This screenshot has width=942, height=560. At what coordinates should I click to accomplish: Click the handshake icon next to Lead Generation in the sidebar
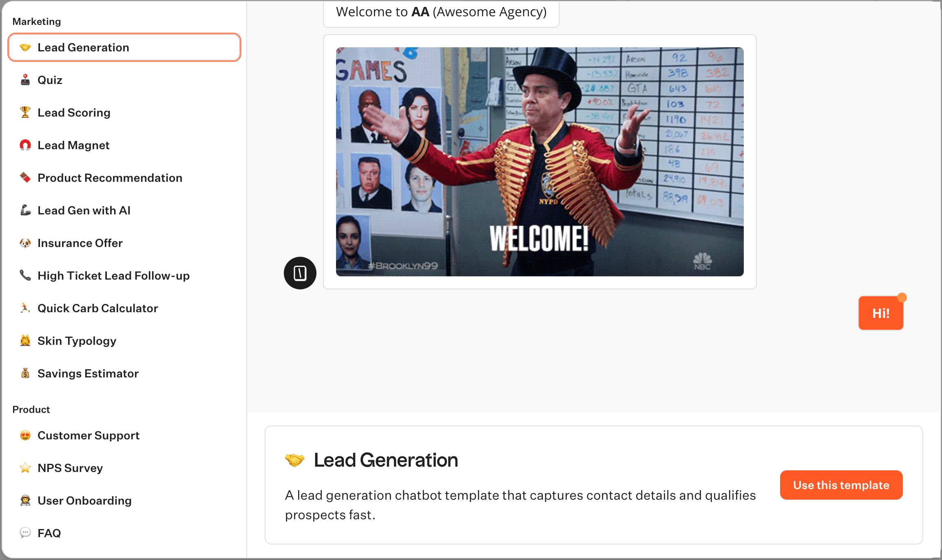(25, 47)
